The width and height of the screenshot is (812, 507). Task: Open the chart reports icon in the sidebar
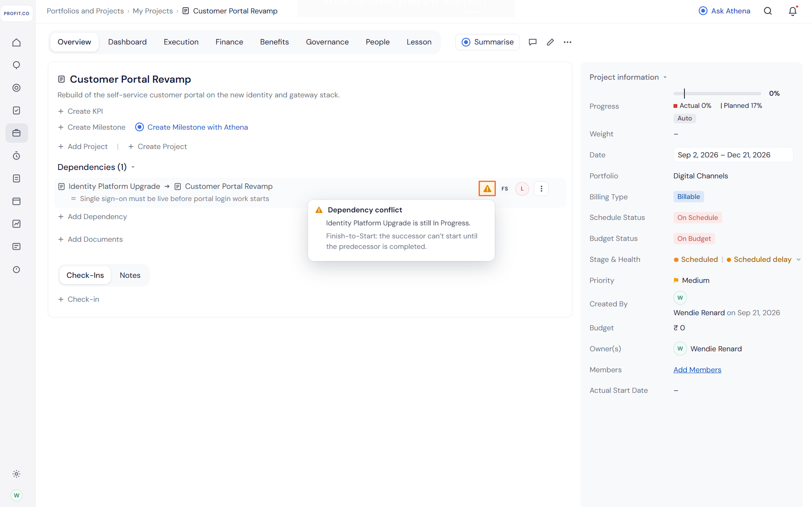tap(16, 224)
